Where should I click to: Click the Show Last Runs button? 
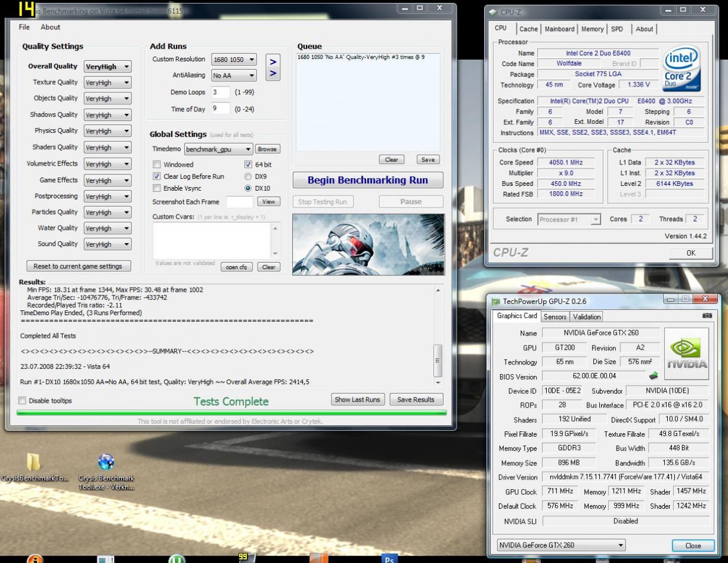[x=357, y=400]
